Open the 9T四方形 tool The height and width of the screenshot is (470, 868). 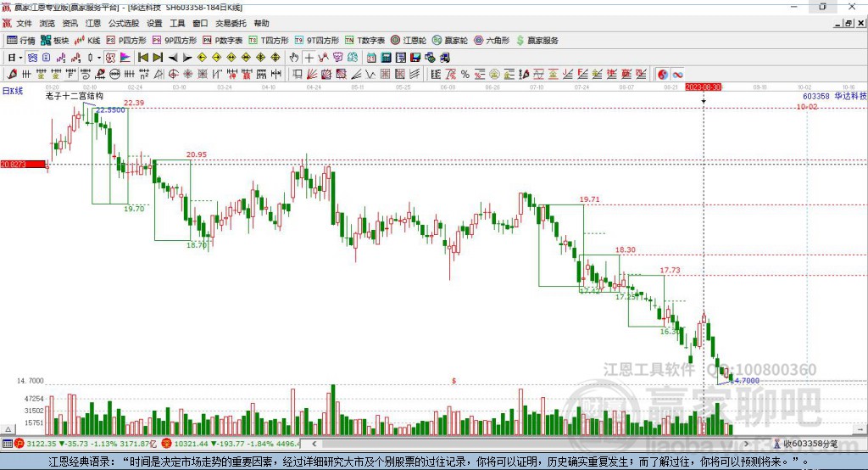pos(317,41)
